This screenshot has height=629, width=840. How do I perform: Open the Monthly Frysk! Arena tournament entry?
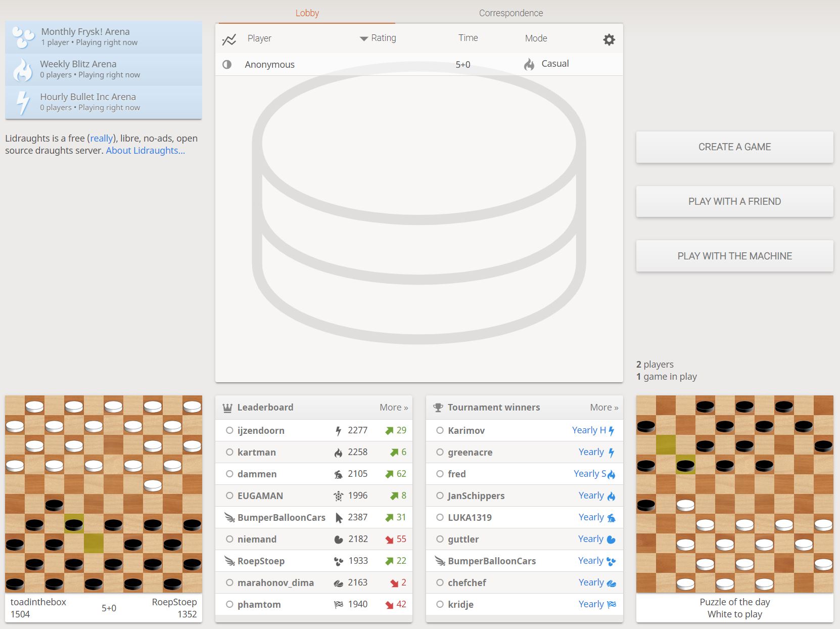(104, 37)
